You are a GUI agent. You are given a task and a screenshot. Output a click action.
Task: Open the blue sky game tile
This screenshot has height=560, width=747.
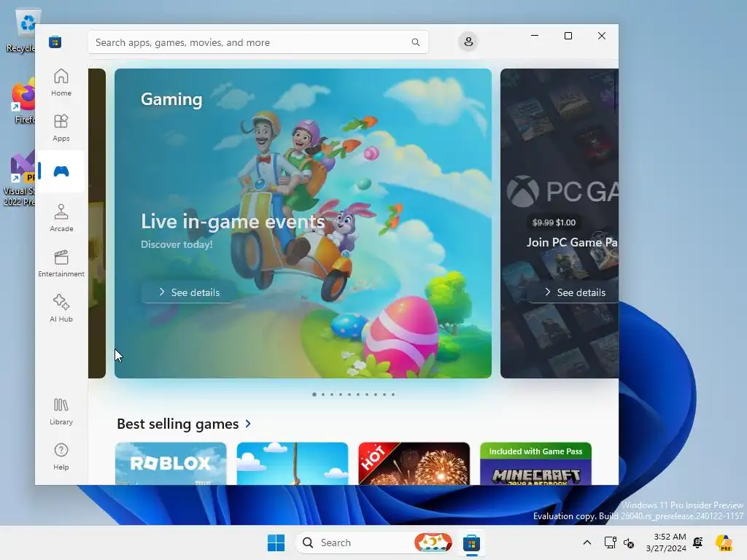tap(293, 464)
